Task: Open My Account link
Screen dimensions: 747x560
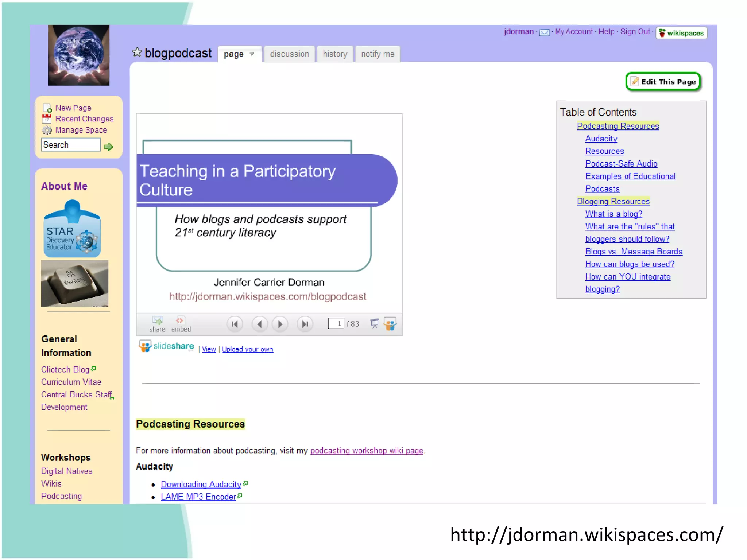Action: point(574,32)
